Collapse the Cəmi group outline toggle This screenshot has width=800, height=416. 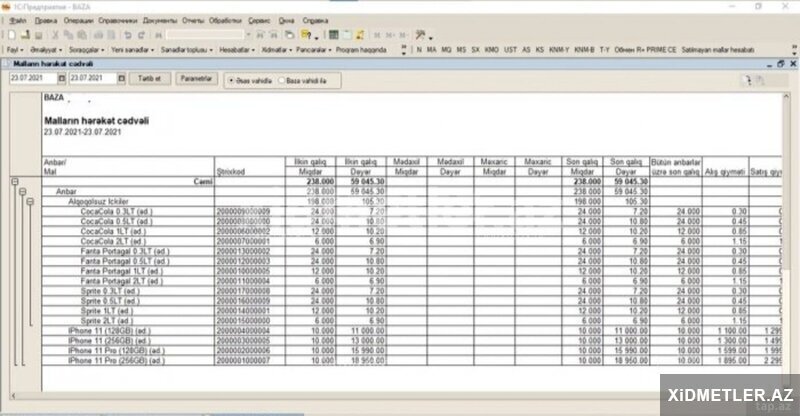point(14,182)
